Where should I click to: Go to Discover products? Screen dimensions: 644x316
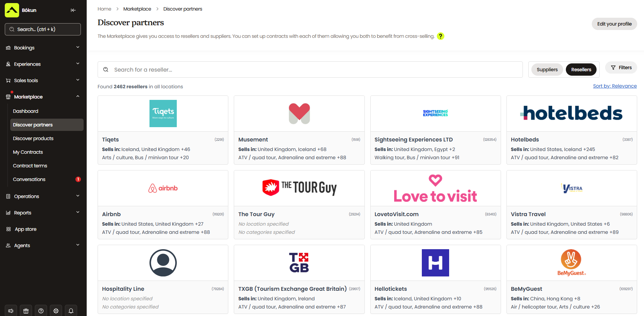33,138
